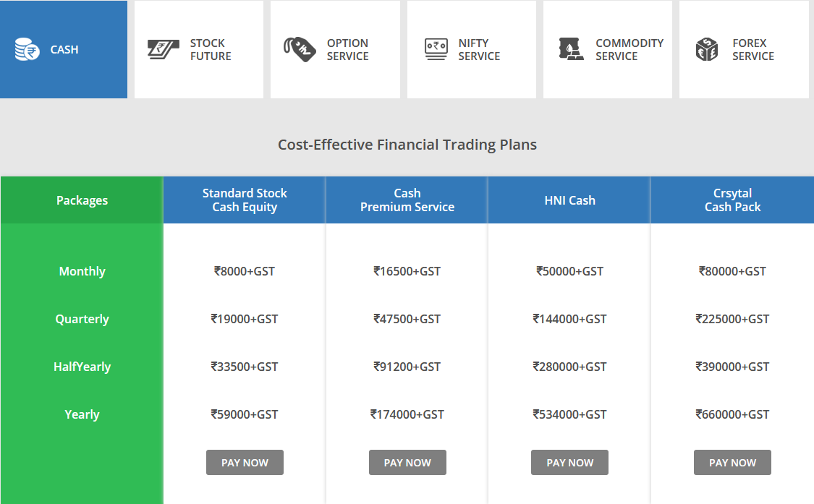The height and width of the screenshot is (504, 814).
Task: Select the Cash tab label
Action: (64, 50)
